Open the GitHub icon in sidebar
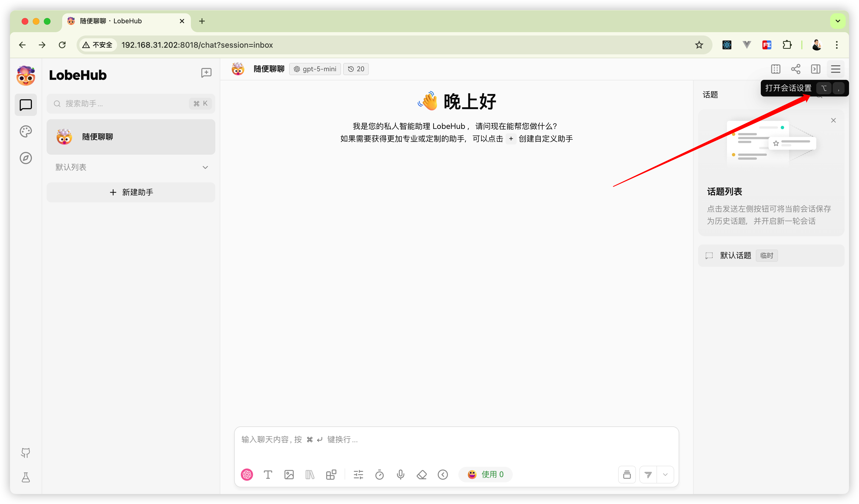The image size is (859, 504). pos(26,453)
